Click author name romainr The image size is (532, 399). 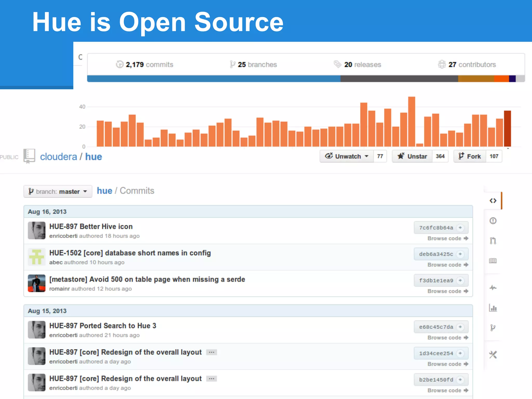click(59, 289)
